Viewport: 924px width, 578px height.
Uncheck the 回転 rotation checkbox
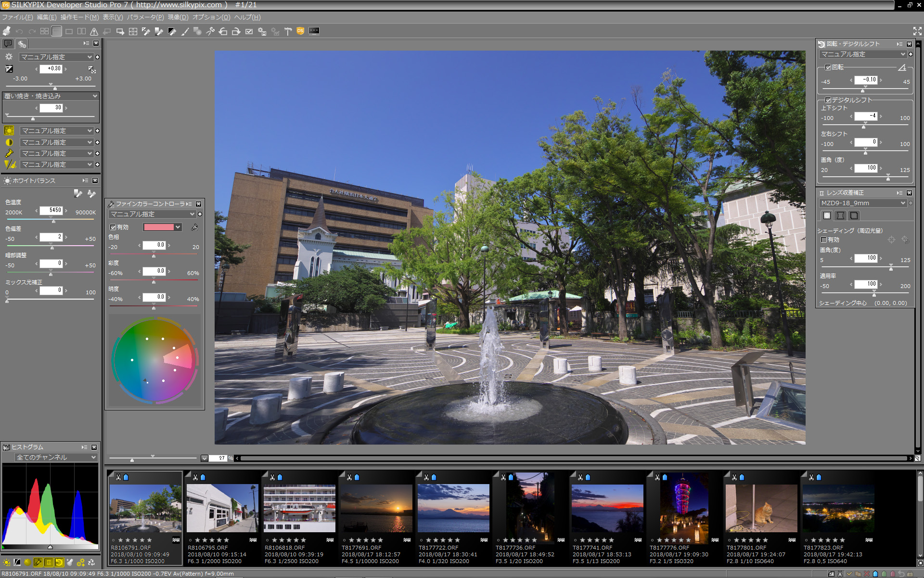[x=828, y=67]
